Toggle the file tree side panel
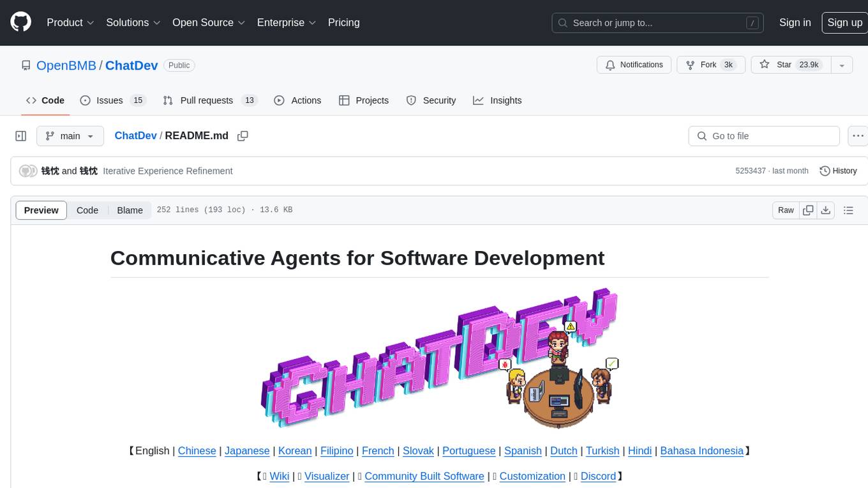Image resolution: width=868 pixels, height=488 pixels. (x=21, y=136)
